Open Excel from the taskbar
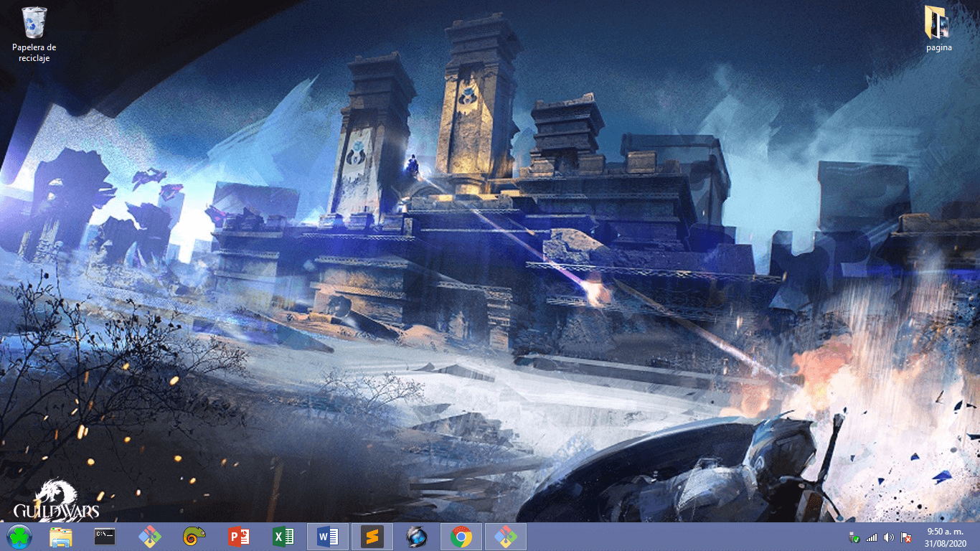This screenshot has width=980, height=551. [x=283, y=537]
